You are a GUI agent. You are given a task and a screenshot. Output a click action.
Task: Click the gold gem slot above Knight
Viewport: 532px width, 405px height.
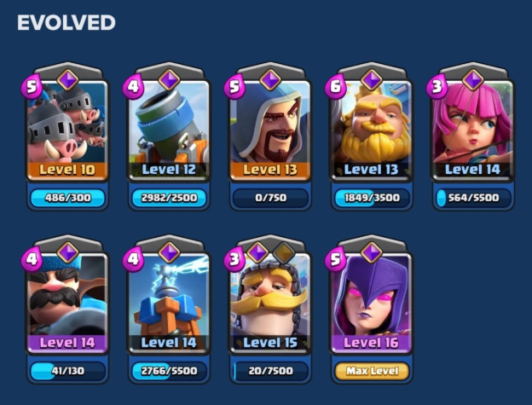[283, 252]
